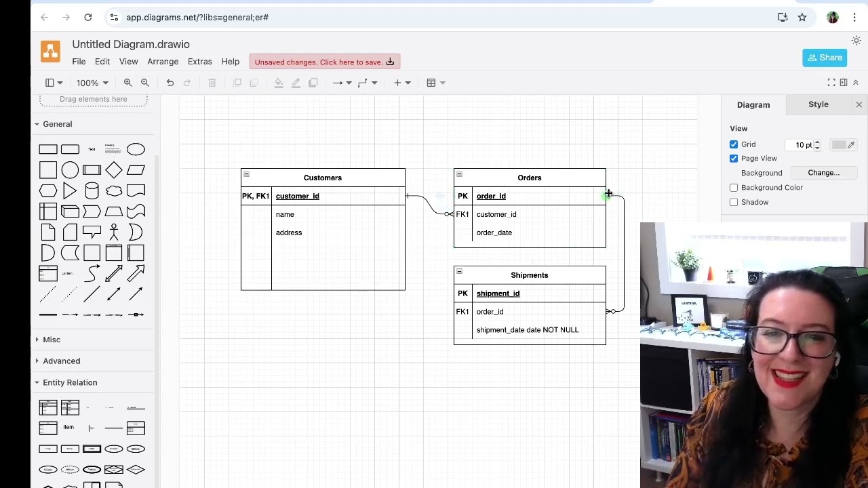The image size is (868, 488).
Task: Click the grid size 10 pt field
Action: click(x=804, y=144)
